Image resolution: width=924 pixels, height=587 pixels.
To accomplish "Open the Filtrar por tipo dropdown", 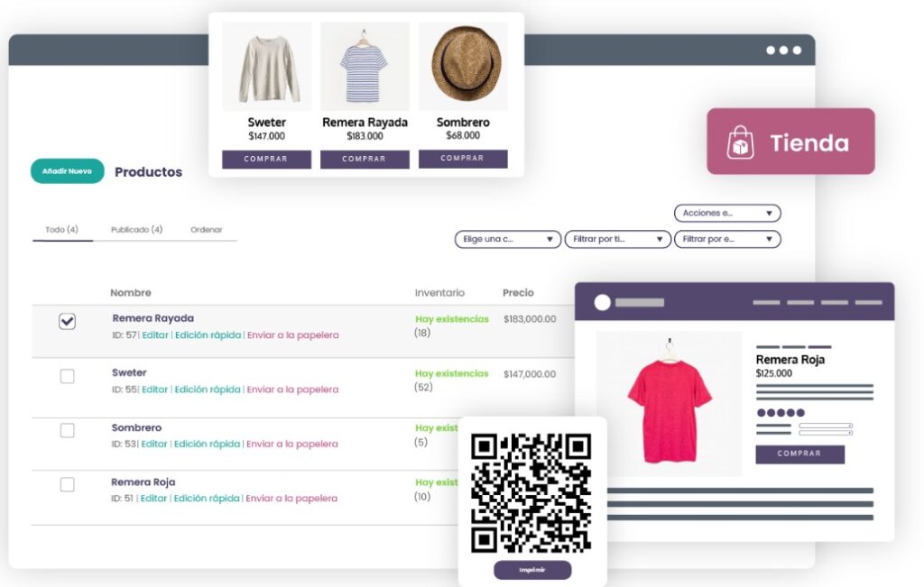I will [617, 239].
